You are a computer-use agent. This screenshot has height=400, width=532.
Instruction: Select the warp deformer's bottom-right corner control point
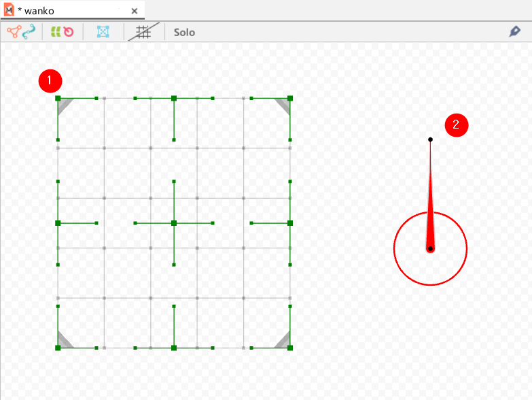coord(290,348)
